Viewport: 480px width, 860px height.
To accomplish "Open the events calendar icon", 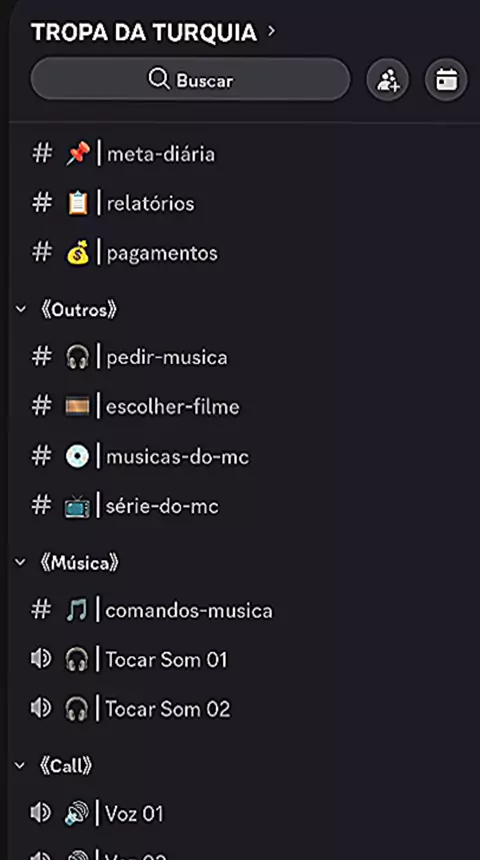I will coord(446,80).
